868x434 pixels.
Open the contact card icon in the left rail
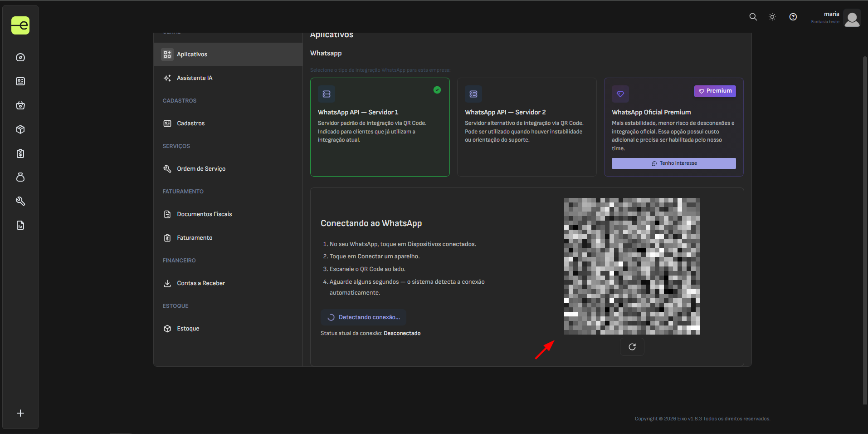coord(20,81)
